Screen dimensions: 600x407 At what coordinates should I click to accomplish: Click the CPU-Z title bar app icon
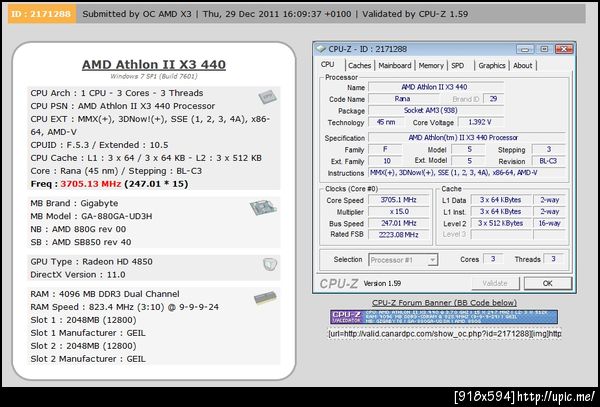[x=320, y=49]
